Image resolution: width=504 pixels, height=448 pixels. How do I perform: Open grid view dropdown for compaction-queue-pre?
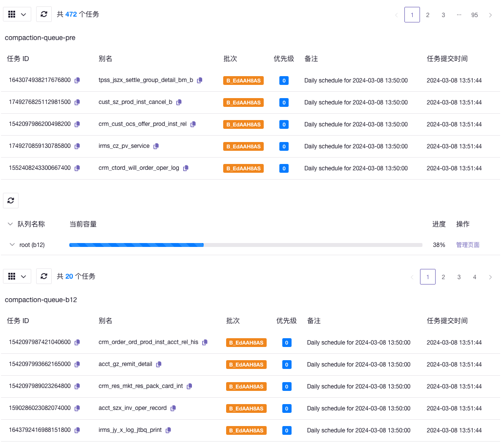[17, 14]
